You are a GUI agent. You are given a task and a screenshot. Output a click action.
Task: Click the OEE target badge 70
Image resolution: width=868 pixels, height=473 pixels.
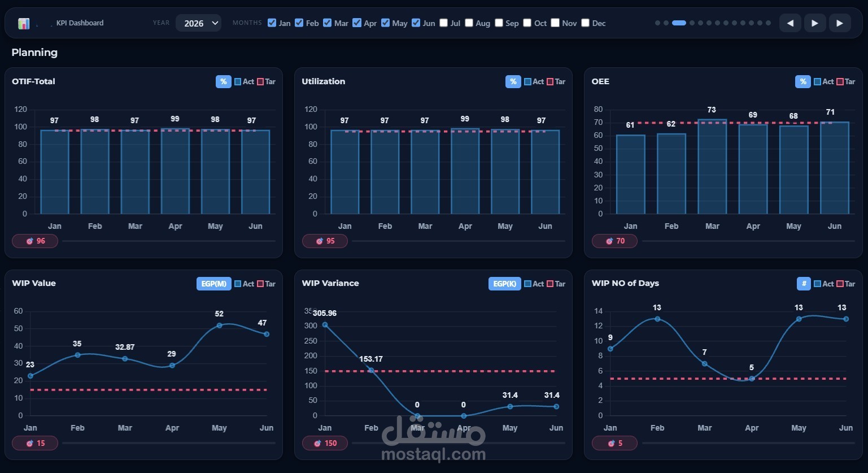click(614, 241)
